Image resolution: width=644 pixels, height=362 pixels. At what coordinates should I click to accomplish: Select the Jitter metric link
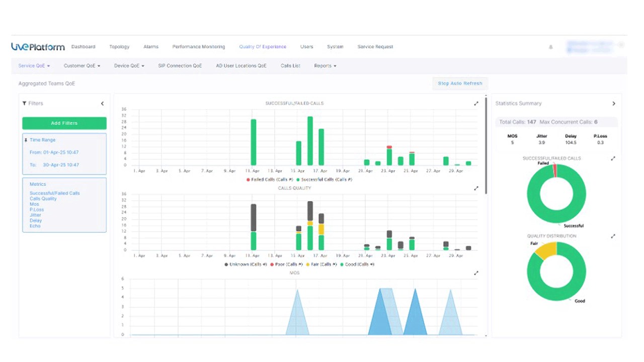[35, 215]
